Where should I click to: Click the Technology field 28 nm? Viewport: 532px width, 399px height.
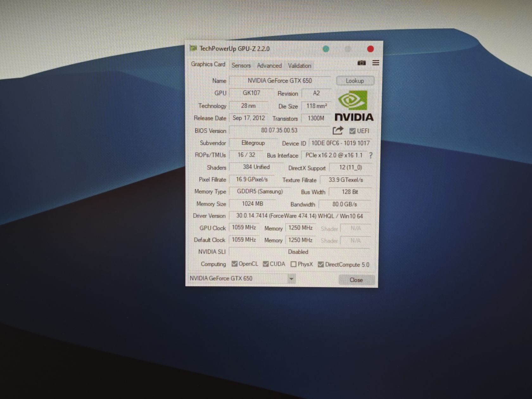(249, 106)
